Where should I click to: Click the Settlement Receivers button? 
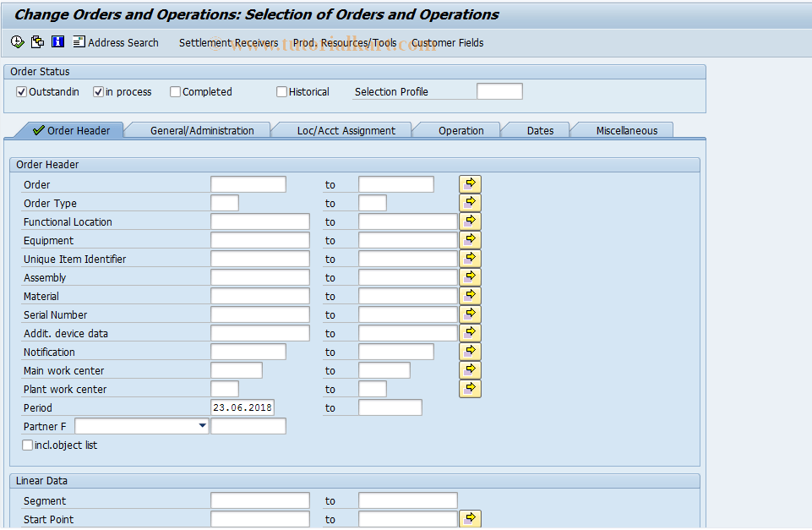[228, 42]
